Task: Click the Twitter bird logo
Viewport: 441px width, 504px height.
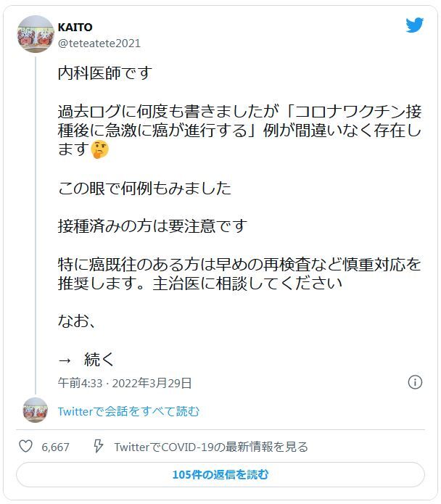Action: (x=414, y=25)
